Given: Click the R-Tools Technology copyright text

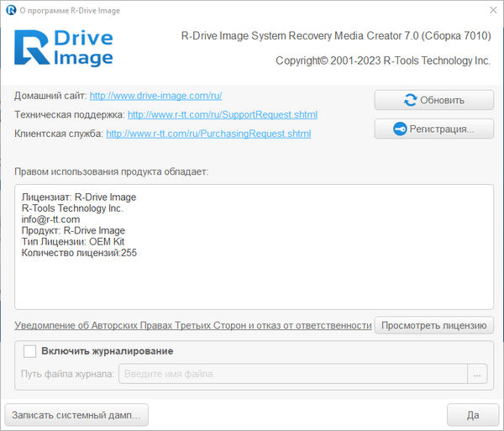Looking at the screenshot, I should (x=383, y=61).
